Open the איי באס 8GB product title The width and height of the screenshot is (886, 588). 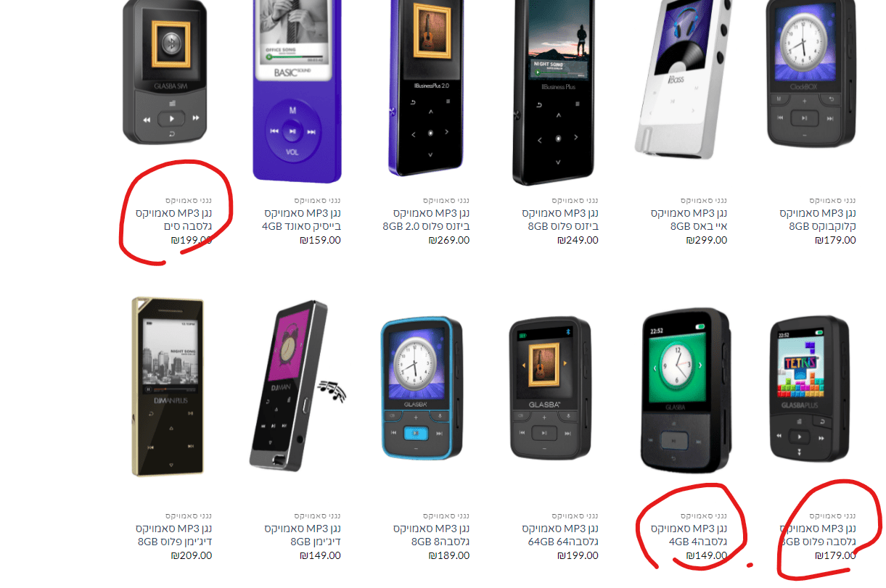tap(689, 220)
